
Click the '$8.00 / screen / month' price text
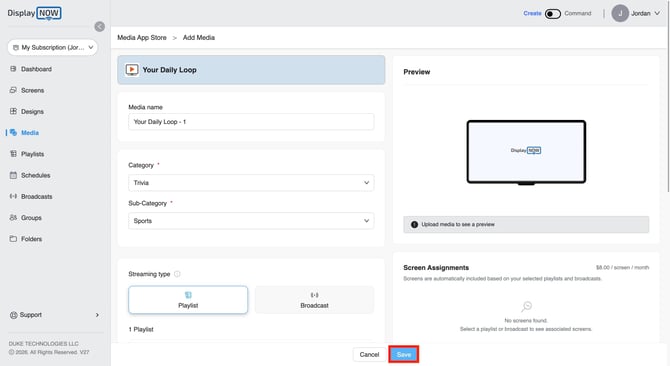[623, 267]
